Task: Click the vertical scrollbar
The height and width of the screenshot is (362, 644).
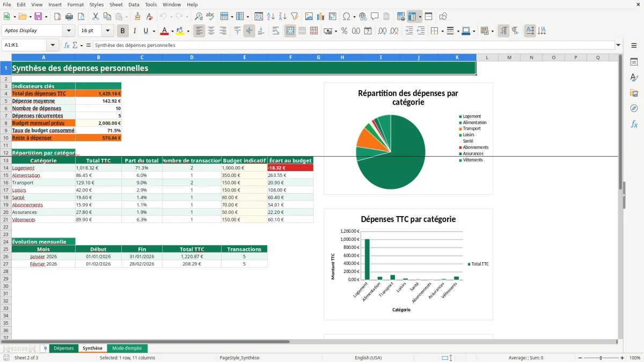Action: coord(620,196)
